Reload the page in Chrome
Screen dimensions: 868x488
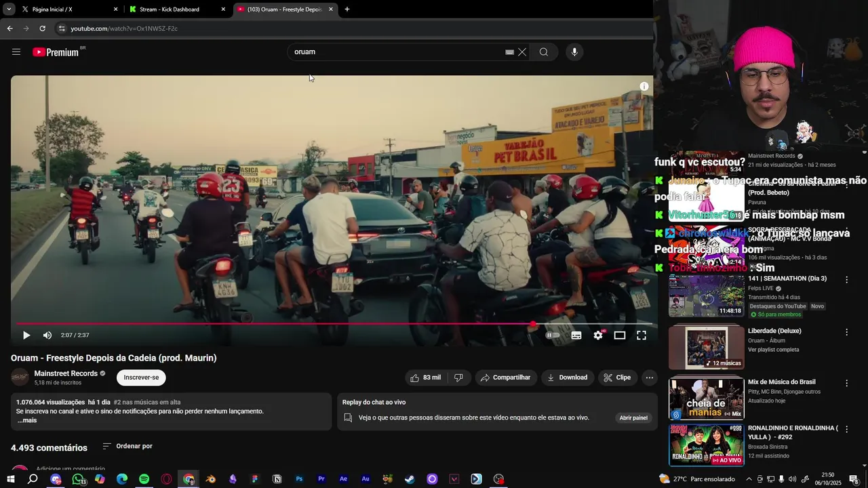(x=42, y=28)
